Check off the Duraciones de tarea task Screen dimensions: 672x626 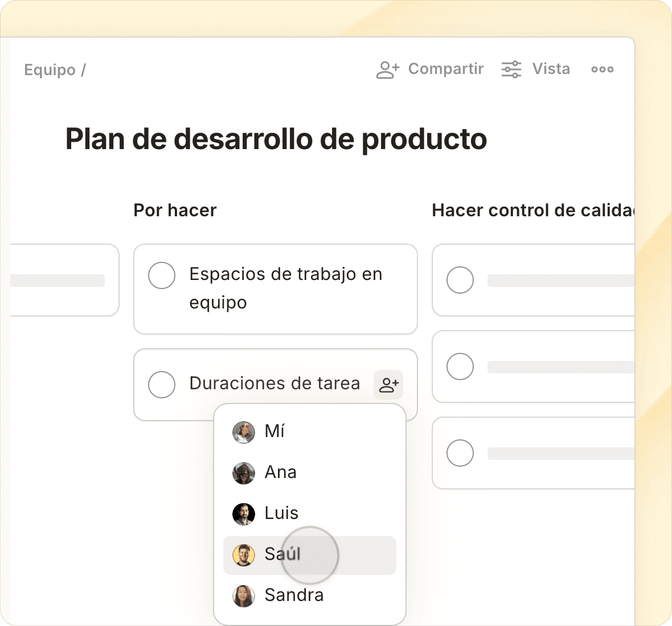point(162,385)
